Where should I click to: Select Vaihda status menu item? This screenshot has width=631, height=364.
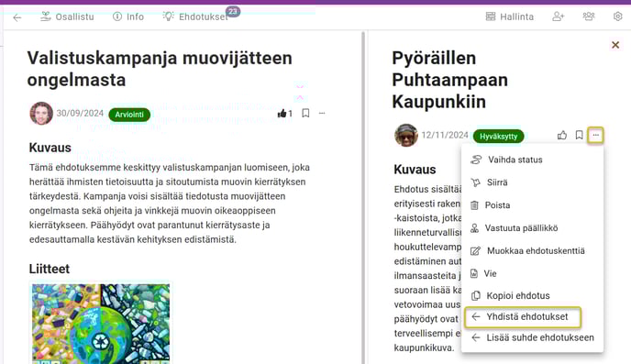(x=532, y=160)
